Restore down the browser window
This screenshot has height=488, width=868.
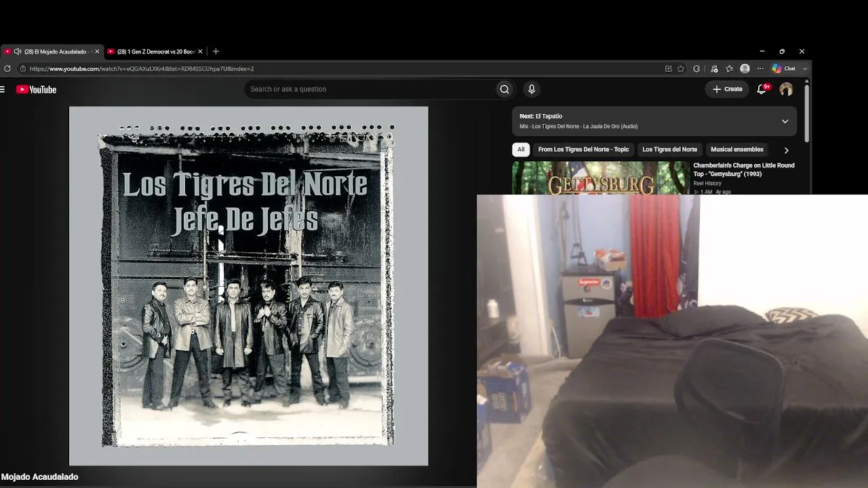[x=782, y=52]
